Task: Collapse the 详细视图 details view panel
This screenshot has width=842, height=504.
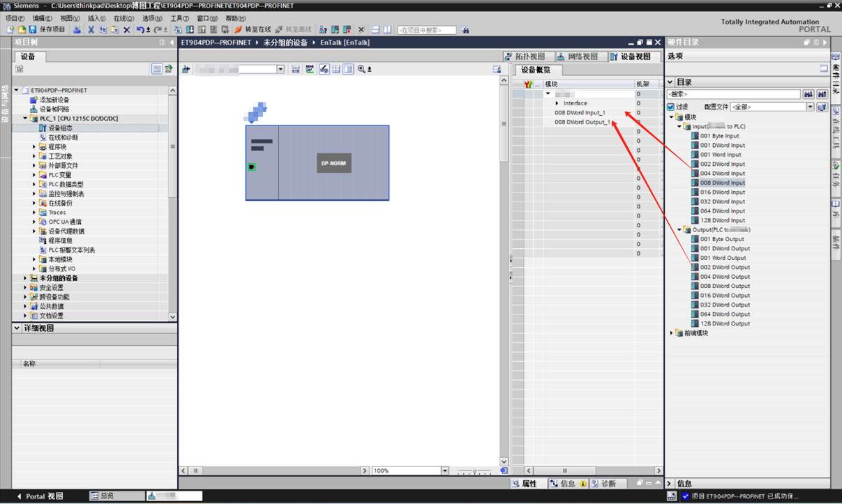Action: pyautogui.click(x=17, y=328)
